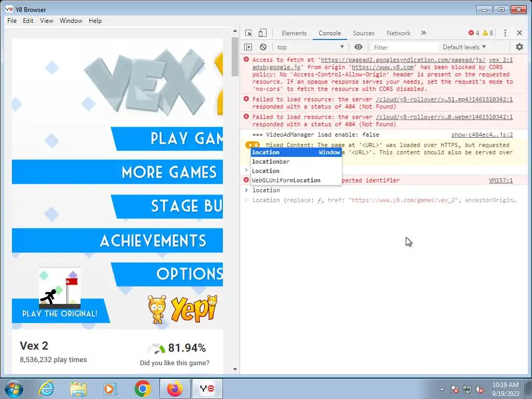532x399 pixels.
Task: Toggle the device toolbar icon
Action: click(x=262, y=33)
